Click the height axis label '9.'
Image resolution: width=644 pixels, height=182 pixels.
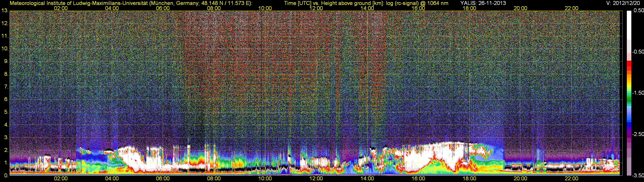coord(6,61)
